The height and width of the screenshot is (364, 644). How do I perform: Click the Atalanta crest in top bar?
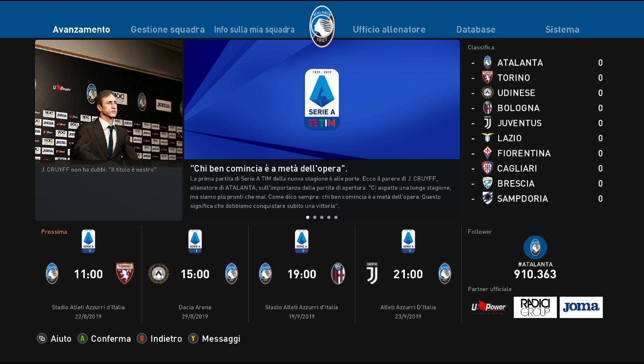(x=322, y=27)
